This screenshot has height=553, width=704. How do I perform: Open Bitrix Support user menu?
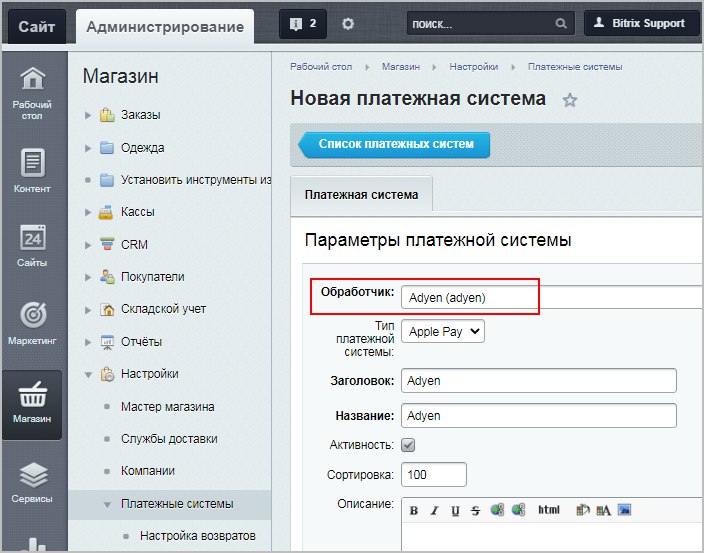coord(641,23)
